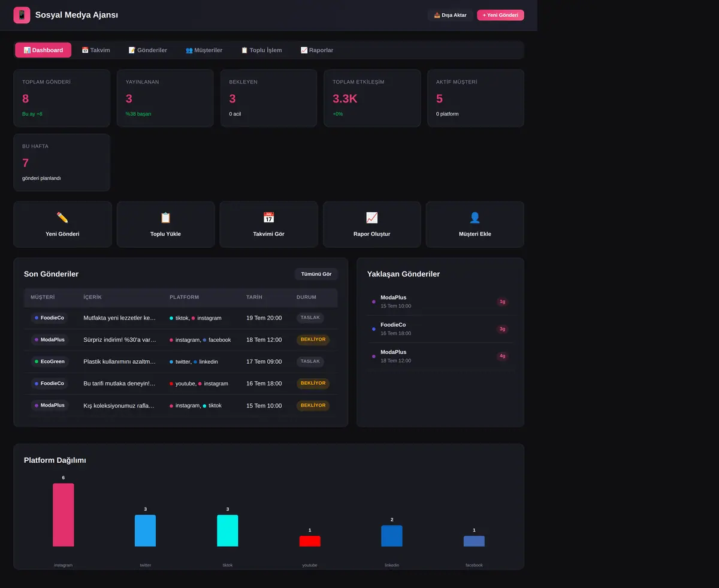Click the Toplam Etkileşim 3.3K stat card
The width and height of the screenshot is (719, 588).
click(372, 98)
